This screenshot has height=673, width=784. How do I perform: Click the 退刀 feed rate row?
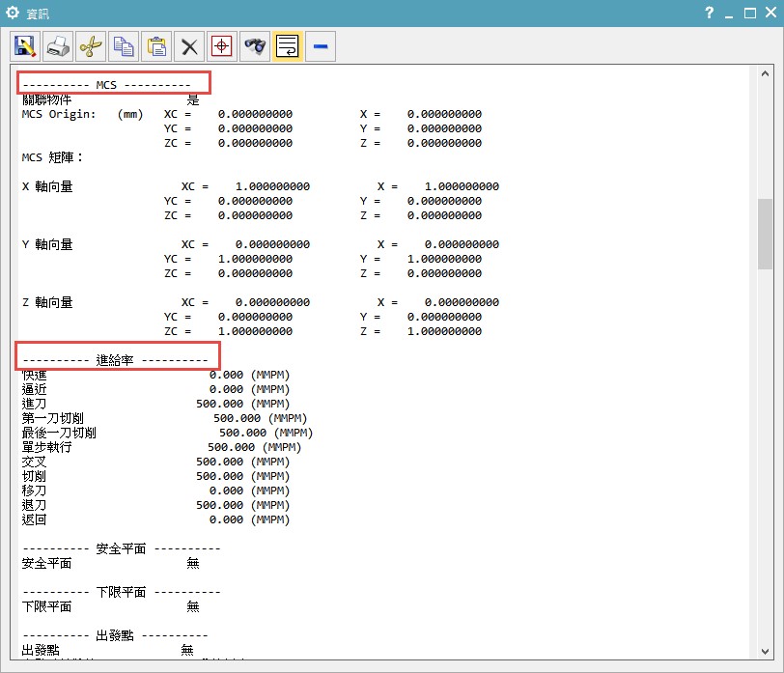(x=155, y=505)
